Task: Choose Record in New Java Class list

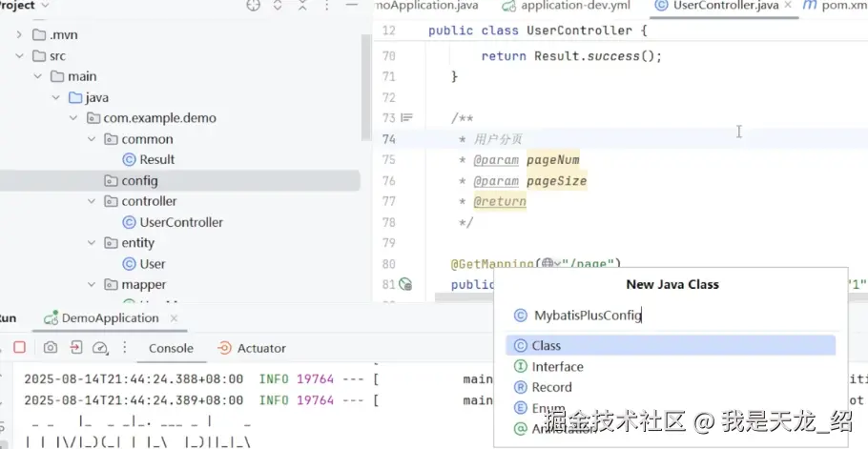Action: tap(671, 387)
